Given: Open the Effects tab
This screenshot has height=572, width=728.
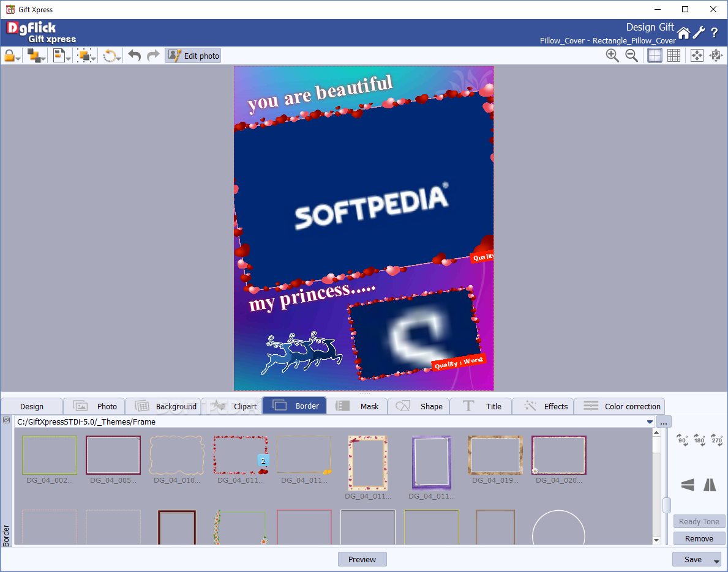Looking at the screenshot, I should coord(542,406).
